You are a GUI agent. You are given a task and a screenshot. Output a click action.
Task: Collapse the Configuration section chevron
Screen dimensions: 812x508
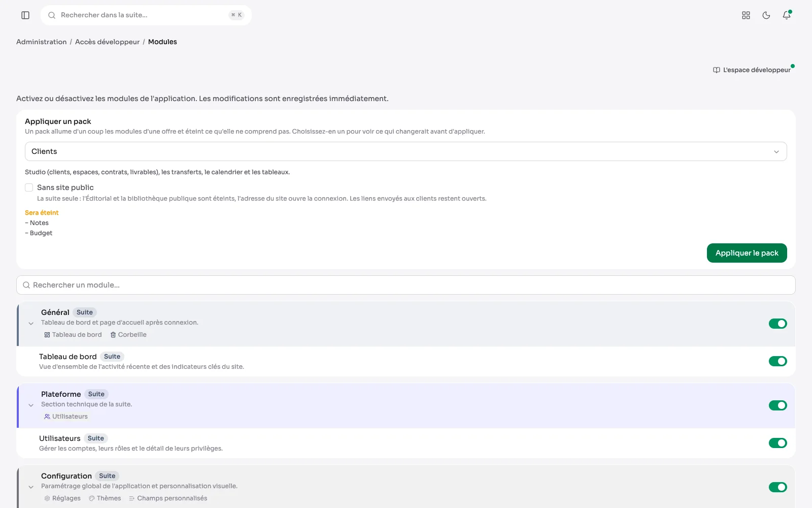click(x=31, y=487)
